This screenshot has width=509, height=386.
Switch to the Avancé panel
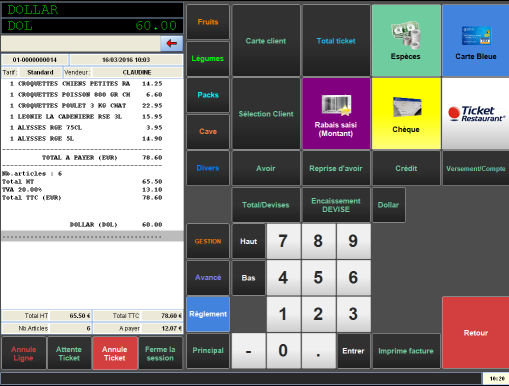[x=208, y=278]
